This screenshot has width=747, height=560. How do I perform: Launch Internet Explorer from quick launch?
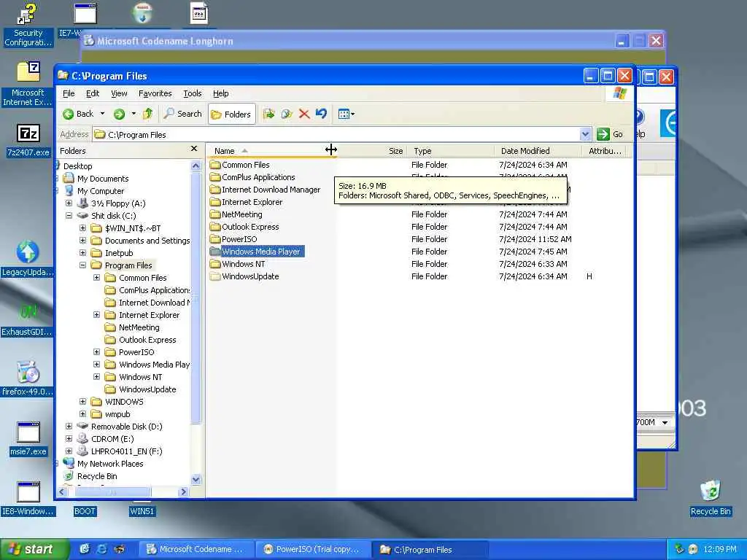point(101,549)
